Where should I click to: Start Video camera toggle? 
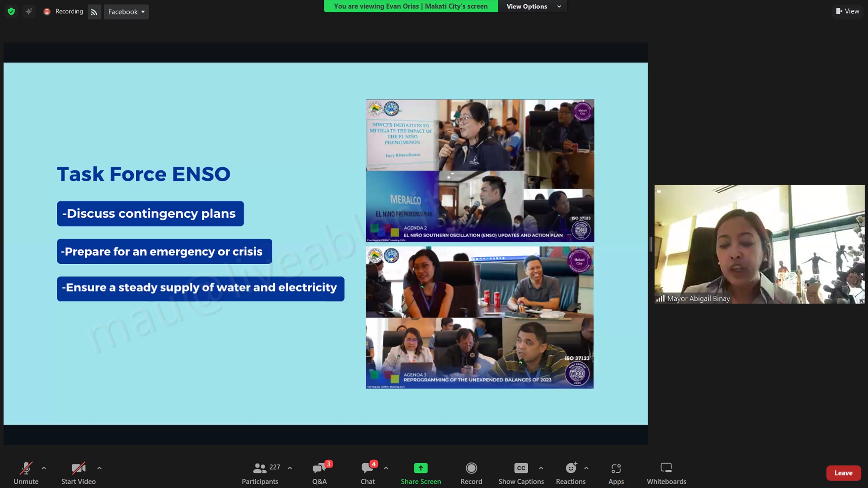79,473
